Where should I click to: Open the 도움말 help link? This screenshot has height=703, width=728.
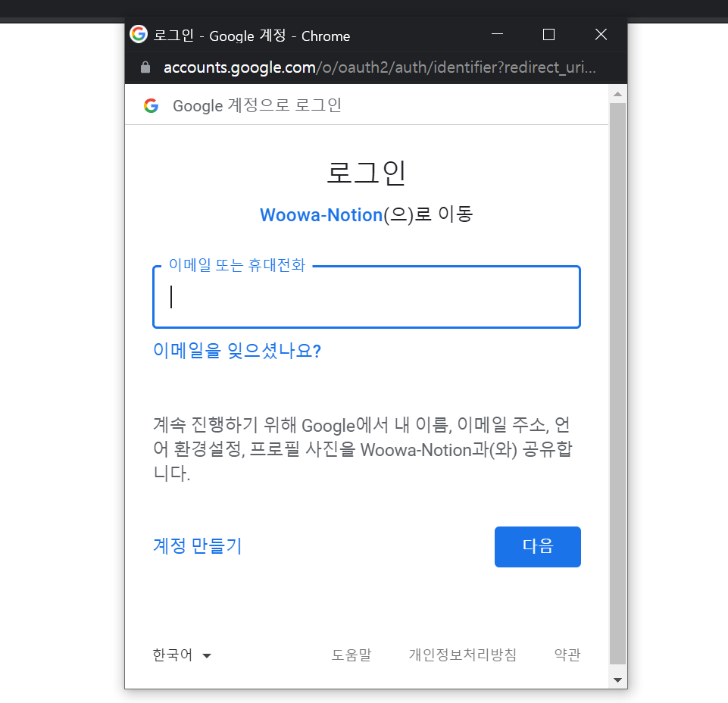[351, 655]
